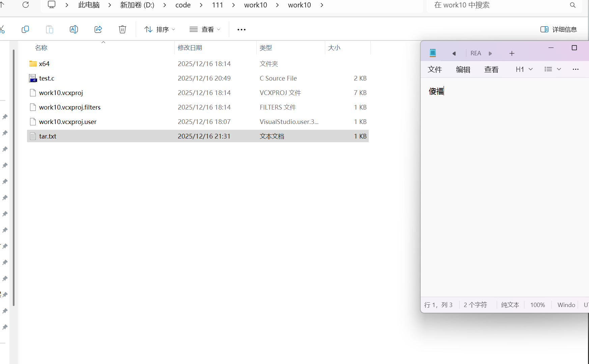Screen dimensions: 589x364
Task: Click the FILTERS 文件 type cell
Action: tap(278, 107)
